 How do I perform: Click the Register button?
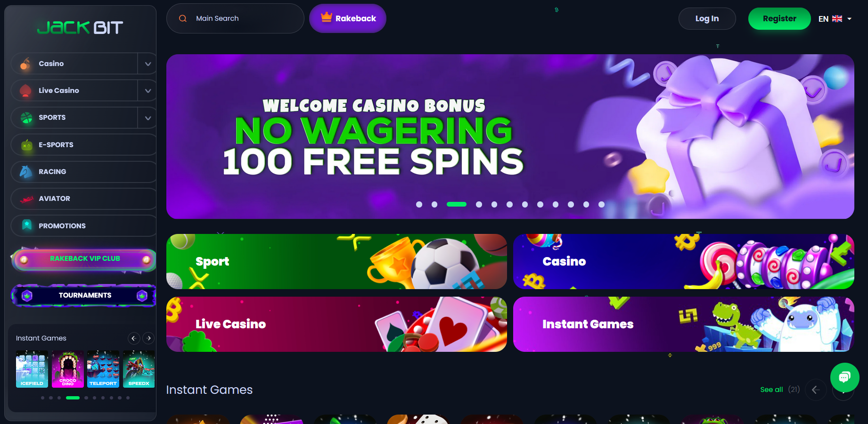[779, 19]
